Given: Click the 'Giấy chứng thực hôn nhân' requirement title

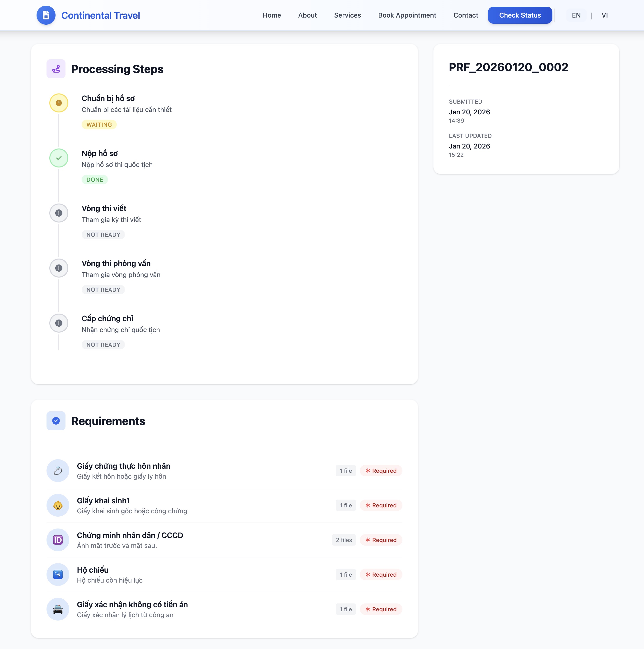Looking at the screenshot, I should coord(124,466).
